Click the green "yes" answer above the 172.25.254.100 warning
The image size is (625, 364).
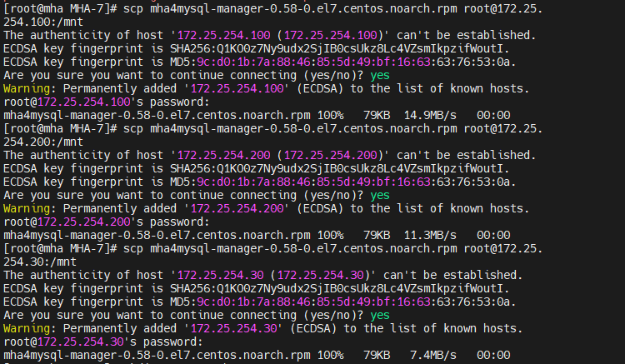(380, 75)
